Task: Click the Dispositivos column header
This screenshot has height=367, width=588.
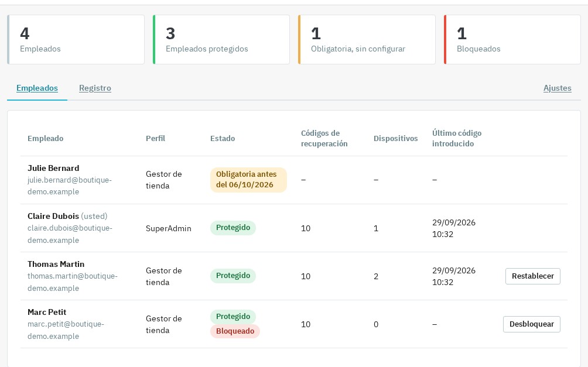Action: (396, 138)
